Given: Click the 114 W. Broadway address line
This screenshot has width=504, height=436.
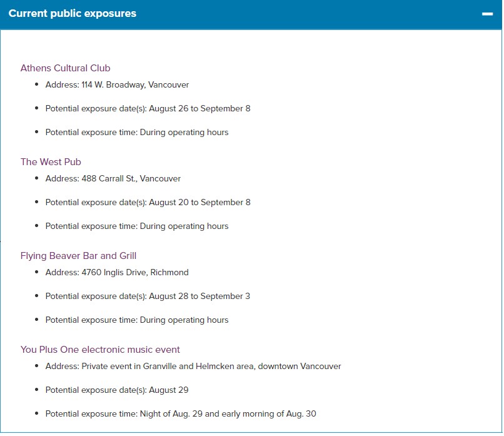Looking at the screenshot, I should pyautogui.click(x=117, y=85).
